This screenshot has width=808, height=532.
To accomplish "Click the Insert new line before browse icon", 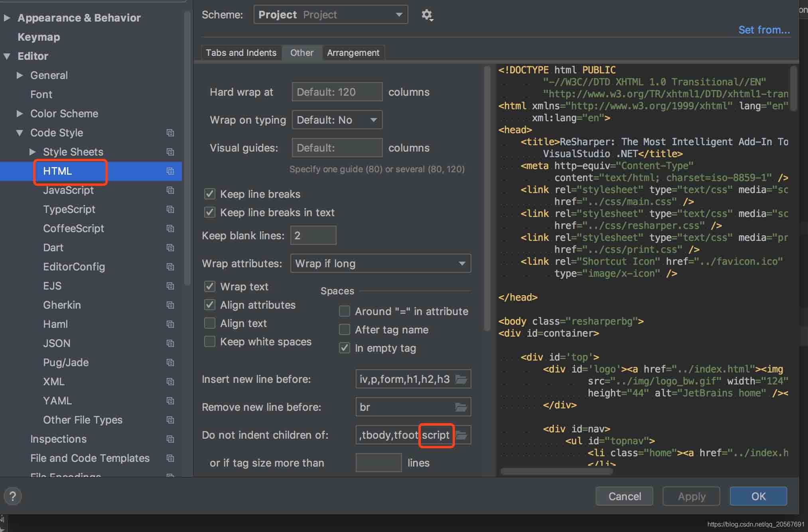I will point(463,379).
